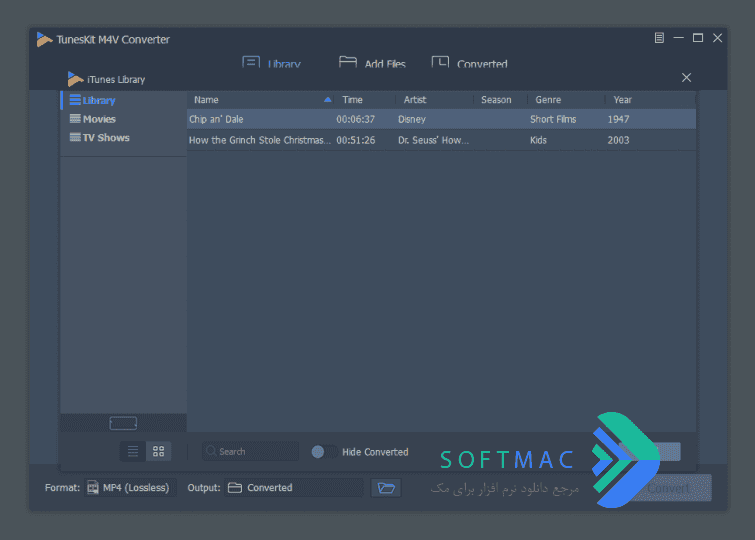Toggle the Hide Converted switch
755x540 pixels.
click(324, 452)
